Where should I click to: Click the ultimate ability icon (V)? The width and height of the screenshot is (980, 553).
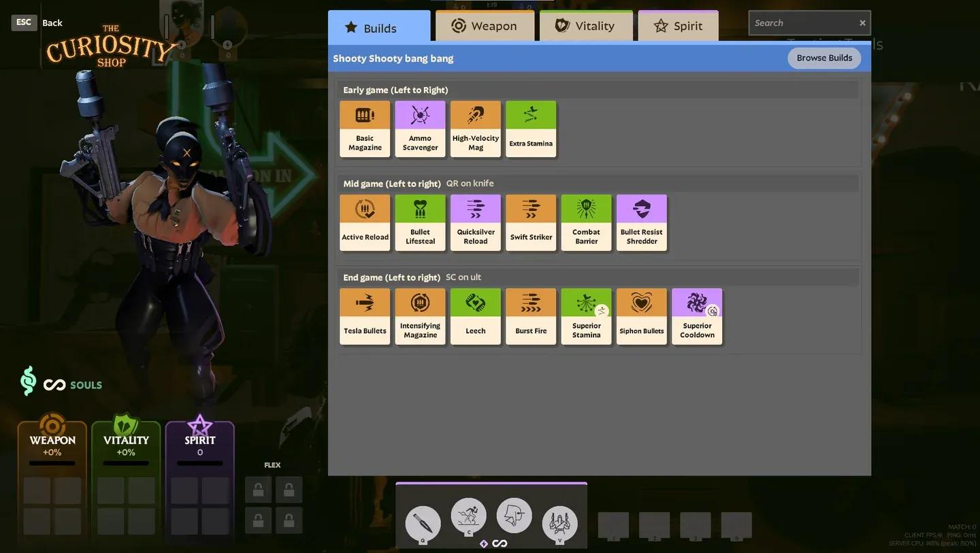point(559,524)
